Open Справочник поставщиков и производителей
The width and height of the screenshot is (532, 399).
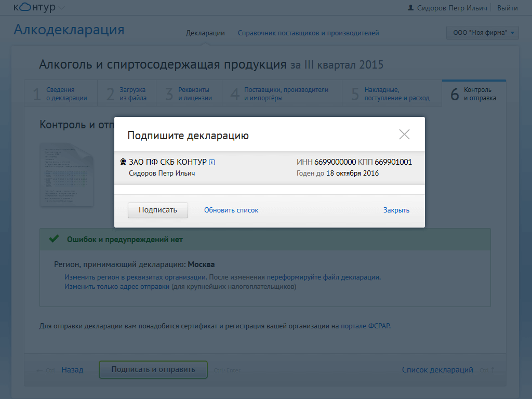click(x=308, y=33)
